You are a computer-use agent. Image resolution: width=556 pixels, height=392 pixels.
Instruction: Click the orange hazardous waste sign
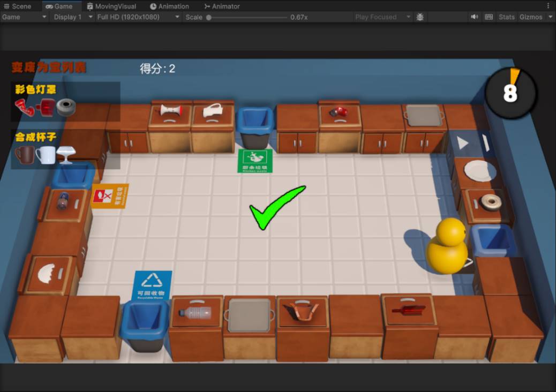click(x=110, y=197)
